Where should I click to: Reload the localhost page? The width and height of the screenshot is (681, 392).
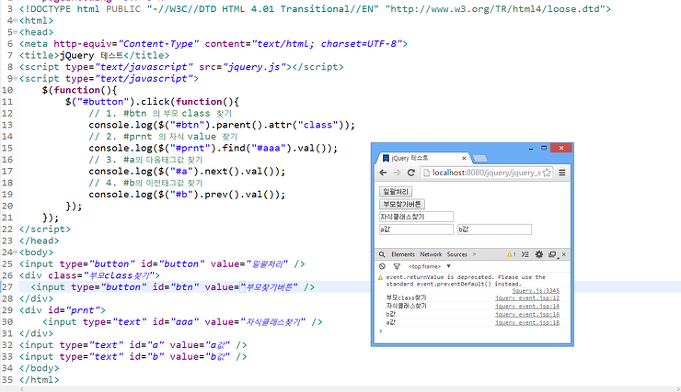[x=411, y=173]
